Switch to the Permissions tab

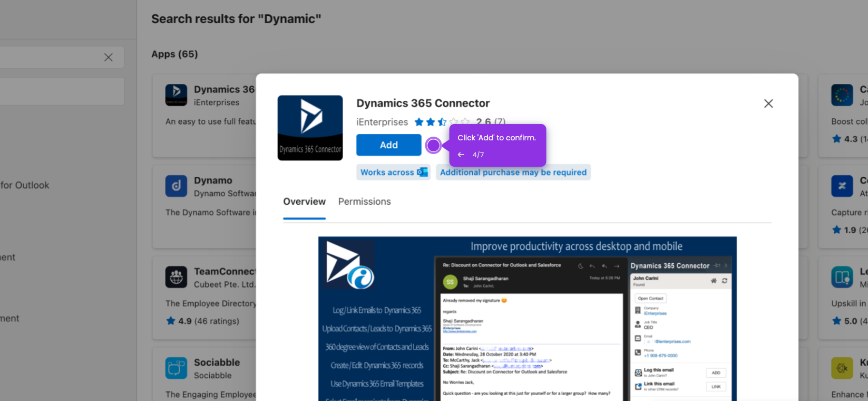click(x=364, y=202)
